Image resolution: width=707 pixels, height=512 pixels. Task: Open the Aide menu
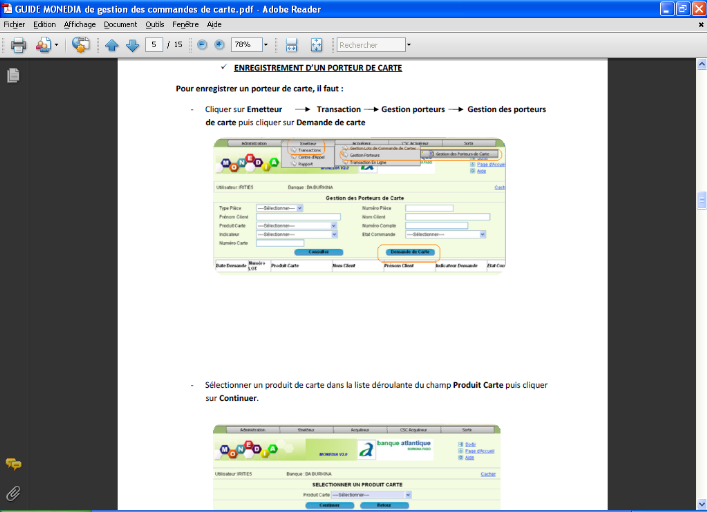click(x=214, y=24)
